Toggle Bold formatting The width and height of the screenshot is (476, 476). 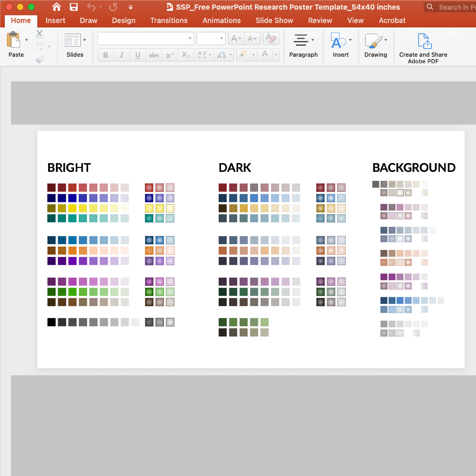106,55
